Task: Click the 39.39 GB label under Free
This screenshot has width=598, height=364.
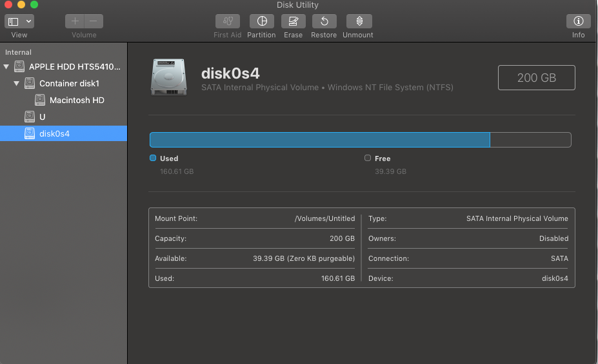Action: coord(390,171)
